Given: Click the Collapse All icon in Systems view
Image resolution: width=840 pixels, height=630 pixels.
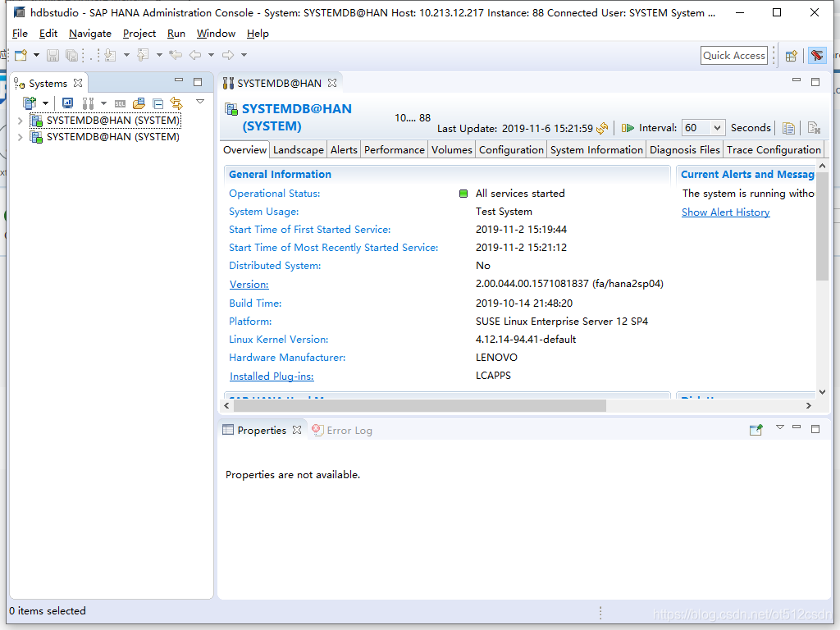Looking at the screenshot, I should tap(157, 103).
